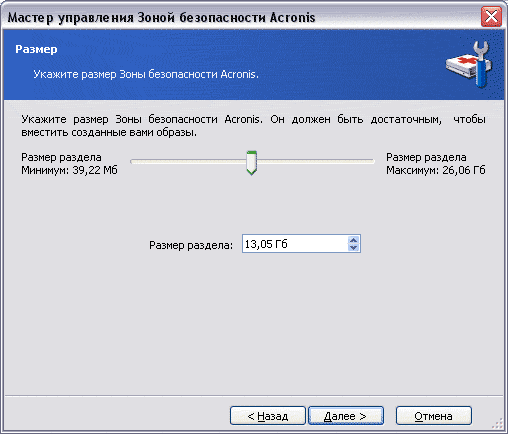Cancel the wizard with Отмена

[x=434, y=416]
